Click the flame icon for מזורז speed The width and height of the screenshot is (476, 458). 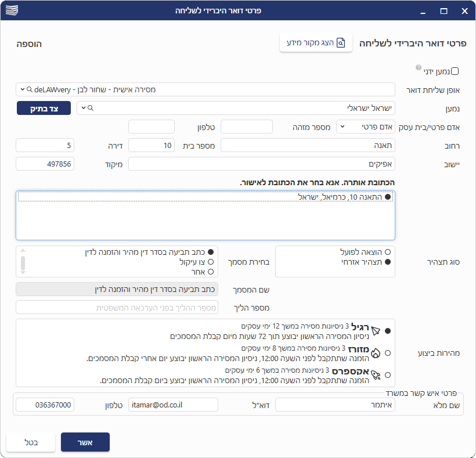coord(376,352)
